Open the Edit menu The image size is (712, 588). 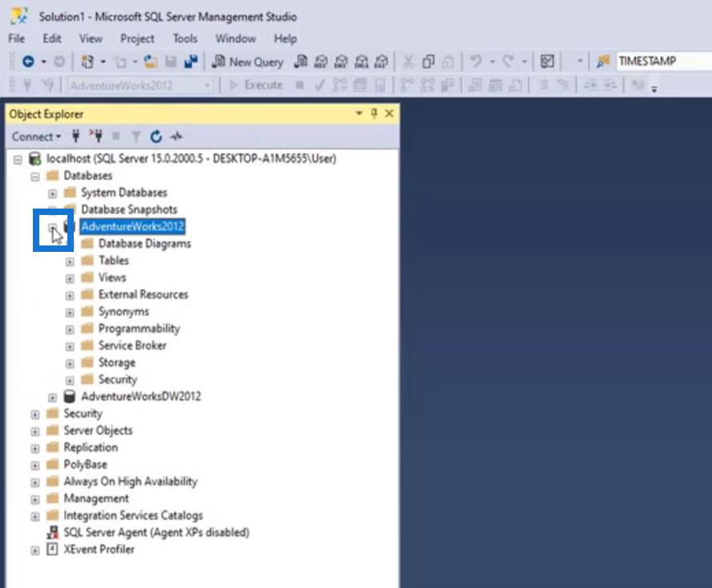click(x=52, y=39)
